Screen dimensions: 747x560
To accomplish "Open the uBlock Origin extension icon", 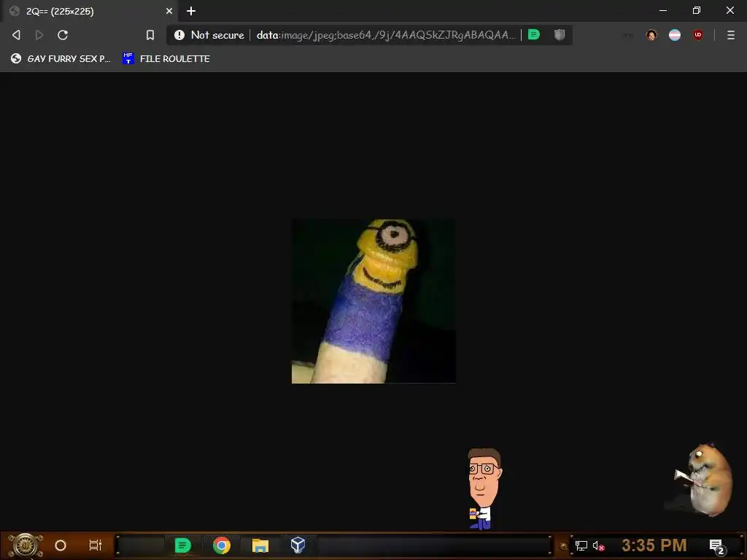I will click(698, 35).
